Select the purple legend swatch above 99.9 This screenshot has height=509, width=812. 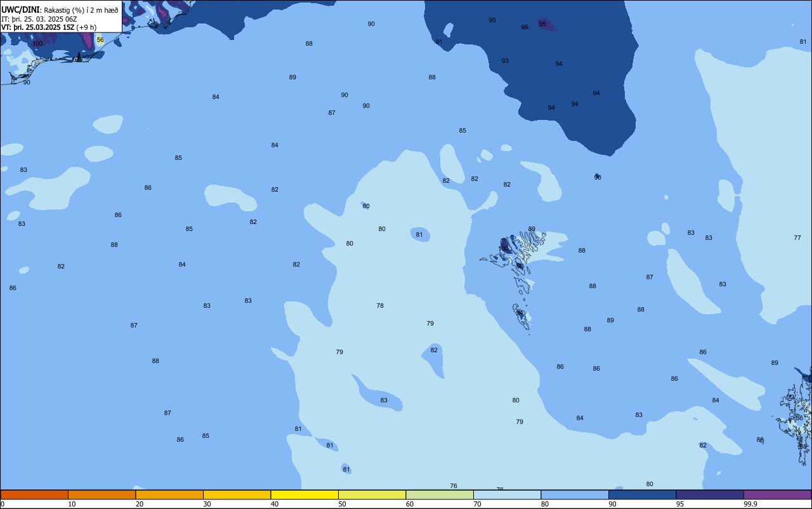pos(777,494)
